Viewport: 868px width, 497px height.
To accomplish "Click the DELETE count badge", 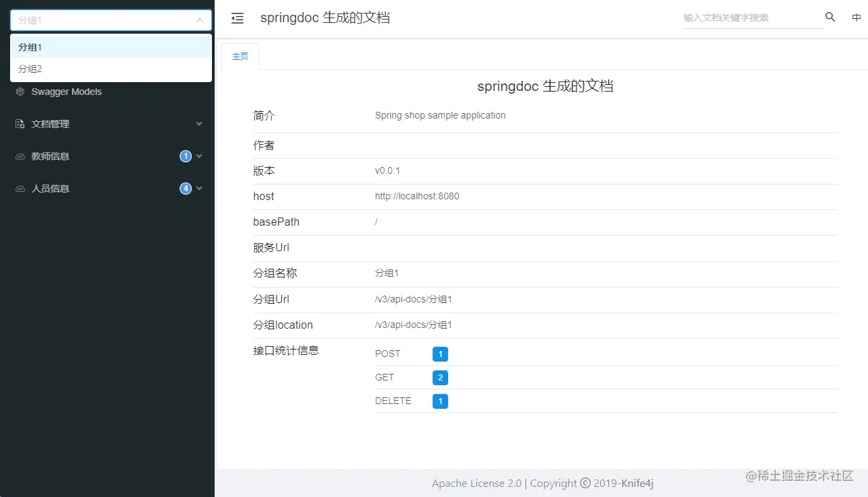I will click(440, 401).
